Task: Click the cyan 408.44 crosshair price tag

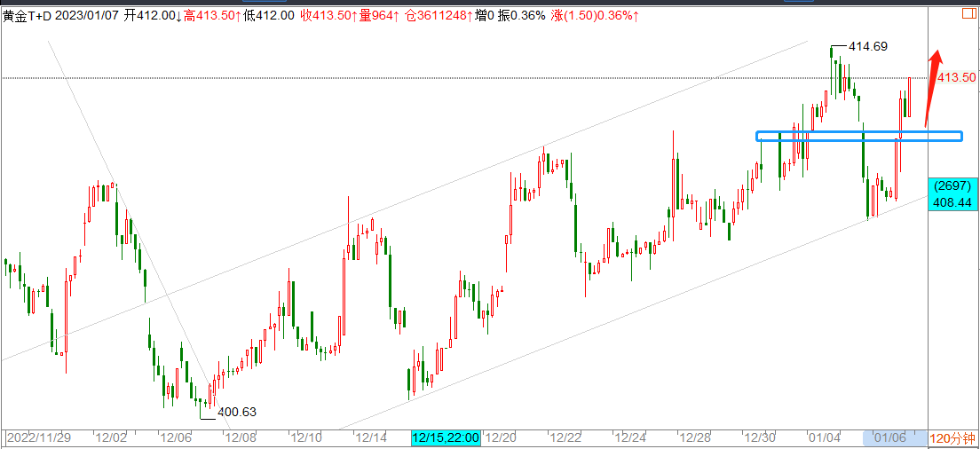Action: point(952,202)
